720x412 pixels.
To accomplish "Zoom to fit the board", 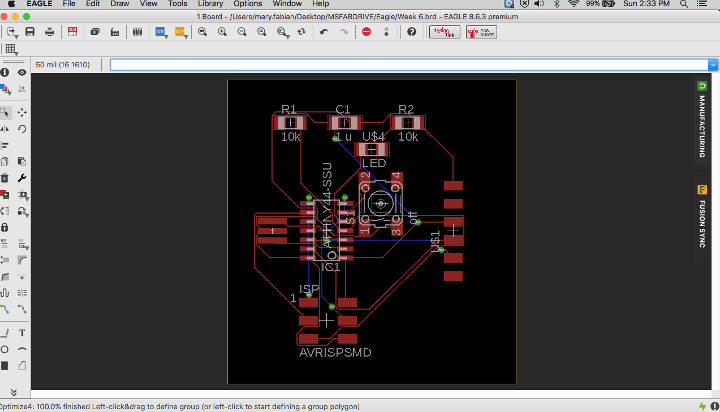I will 202,32.
